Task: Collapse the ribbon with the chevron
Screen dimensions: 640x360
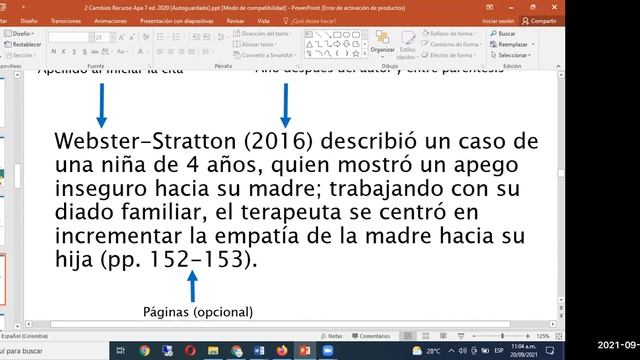Action: point(558,66)
